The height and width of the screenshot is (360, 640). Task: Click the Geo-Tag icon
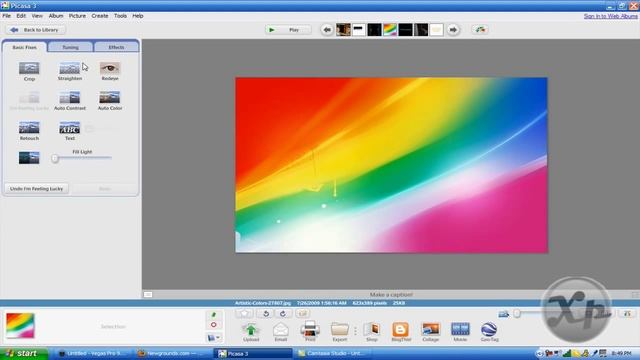(x=489, y=331)
